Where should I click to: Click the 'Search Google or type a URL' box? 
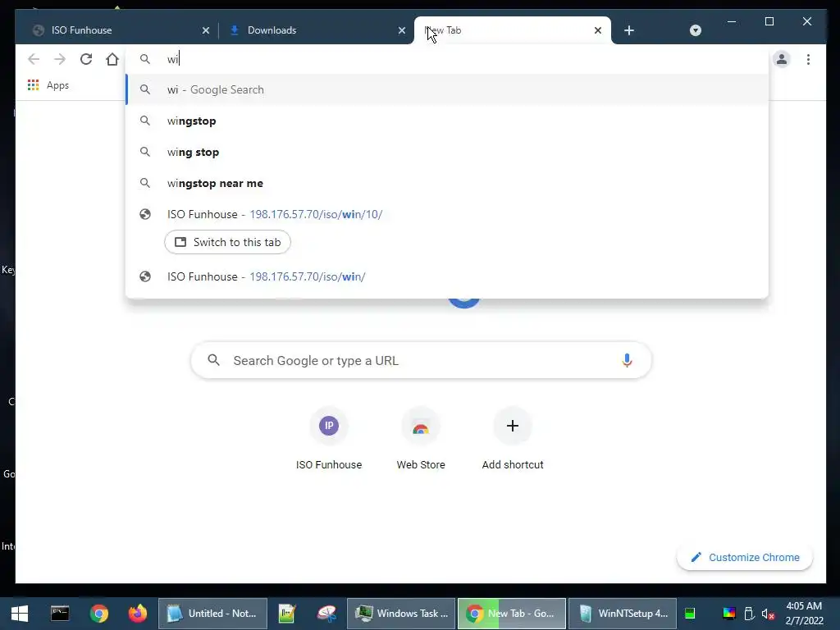point(421,361)
